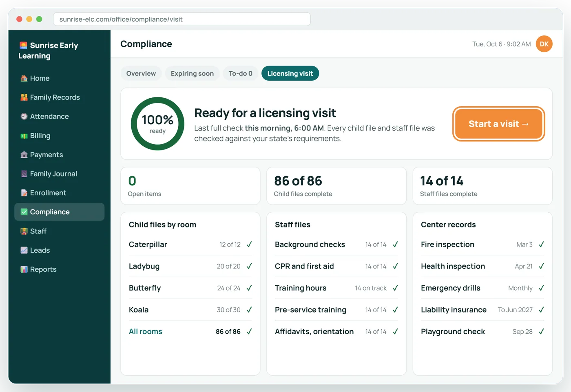
Task: Click the Payments bank icon
Action: point(24,155)
